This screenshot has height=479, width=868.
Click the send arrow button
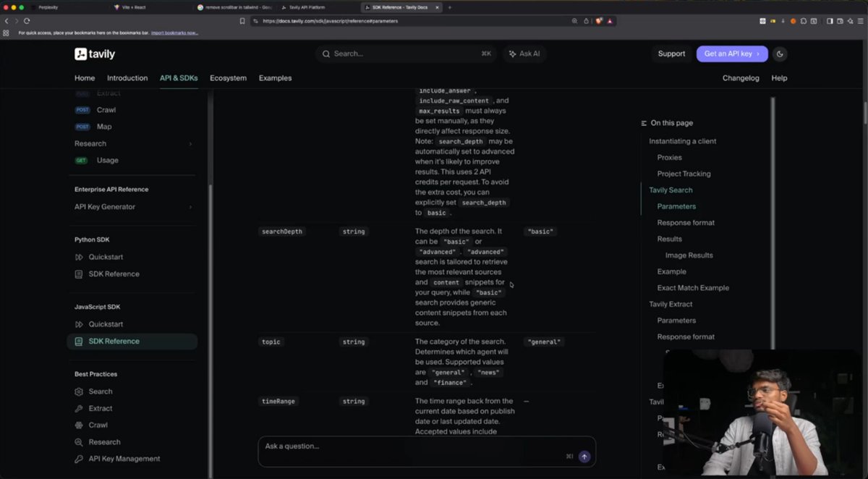pyautogui.click(x=584, y=457)
